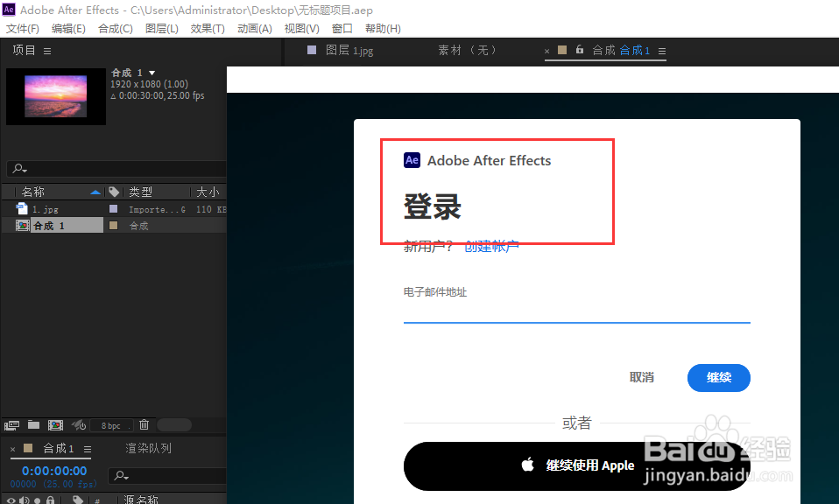Switch to the 素材 (无) viewer tab

pos(467,50)
